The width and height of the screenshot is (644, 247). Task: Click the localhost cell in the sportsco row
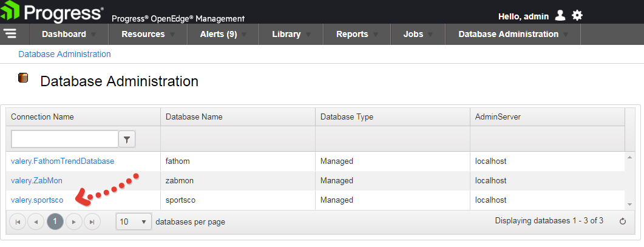[547, 200]
